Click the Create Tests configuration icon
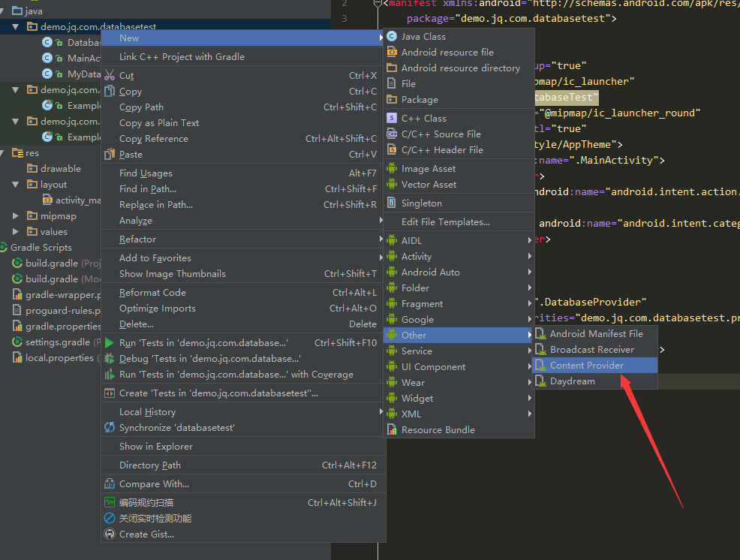The height and width of the screenshot is (560, 740). 110,393
